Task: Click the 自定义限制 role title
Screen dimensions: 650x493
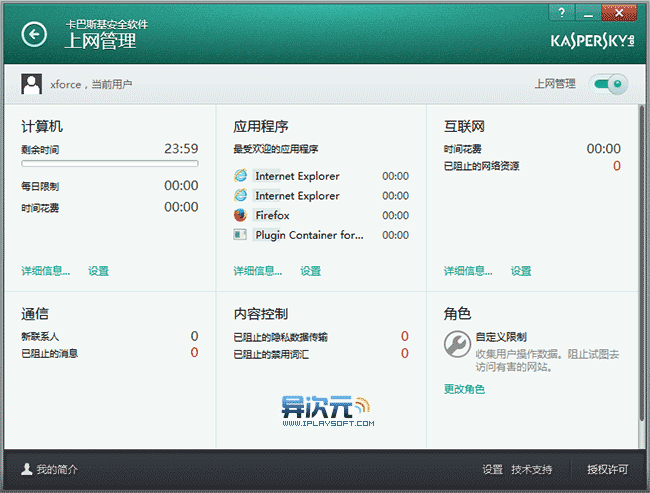Action: 501,337
